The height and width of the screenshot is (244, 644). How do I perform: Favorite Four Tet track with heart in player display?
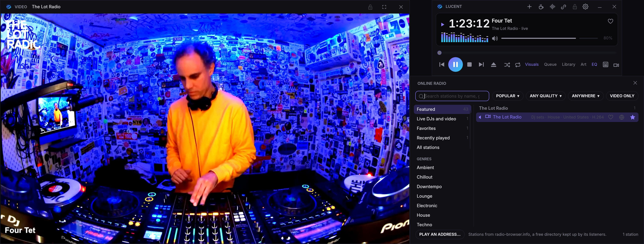pos(610,21)
